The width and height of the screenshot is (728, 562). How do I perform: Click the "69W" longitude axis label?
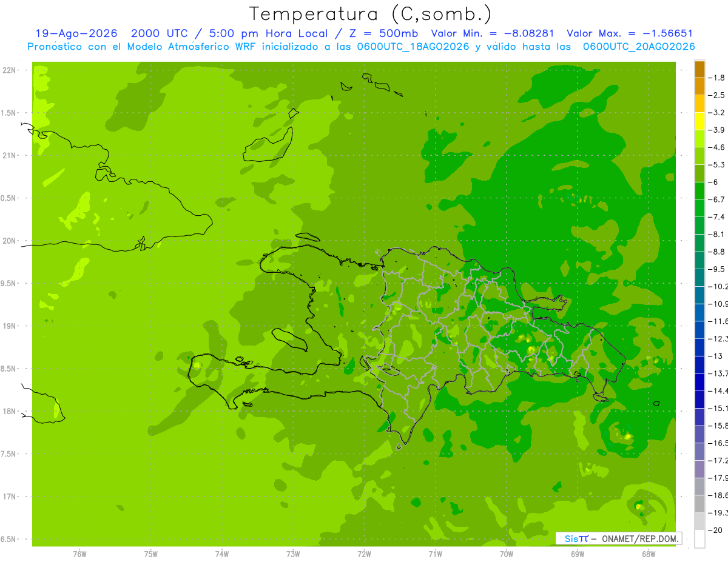tap(578, 554)
